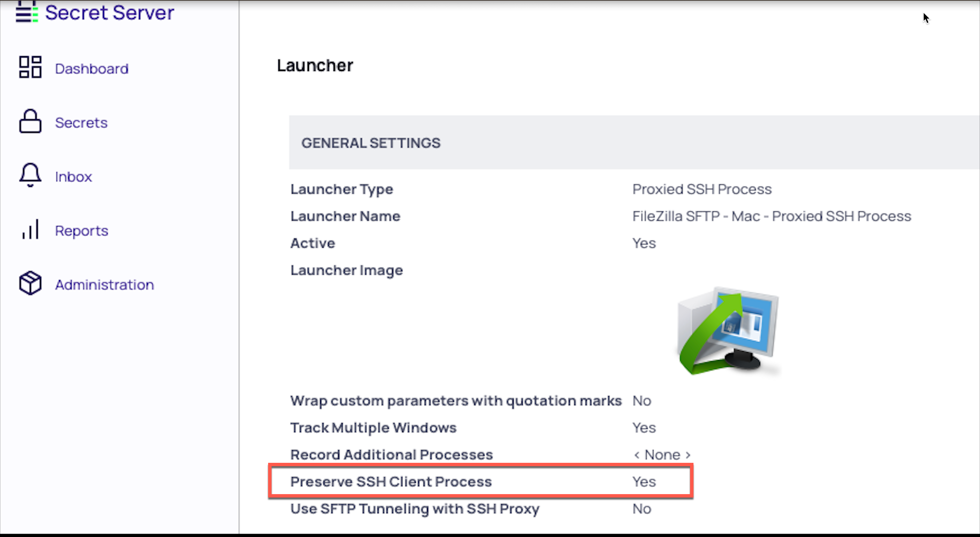980x537 pixels.
Task: Click the General Settings section header
Action: [x=371, y=143]
